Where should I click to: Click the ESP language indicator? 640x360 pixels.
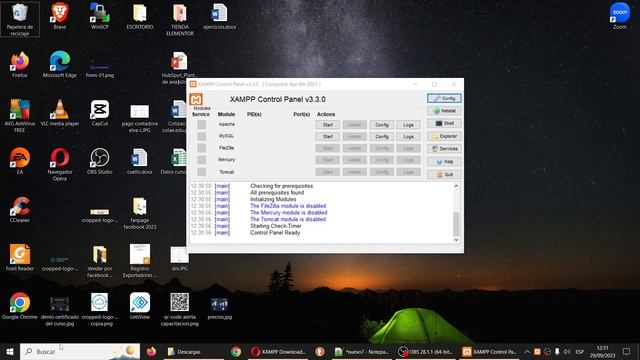point(579,351)
